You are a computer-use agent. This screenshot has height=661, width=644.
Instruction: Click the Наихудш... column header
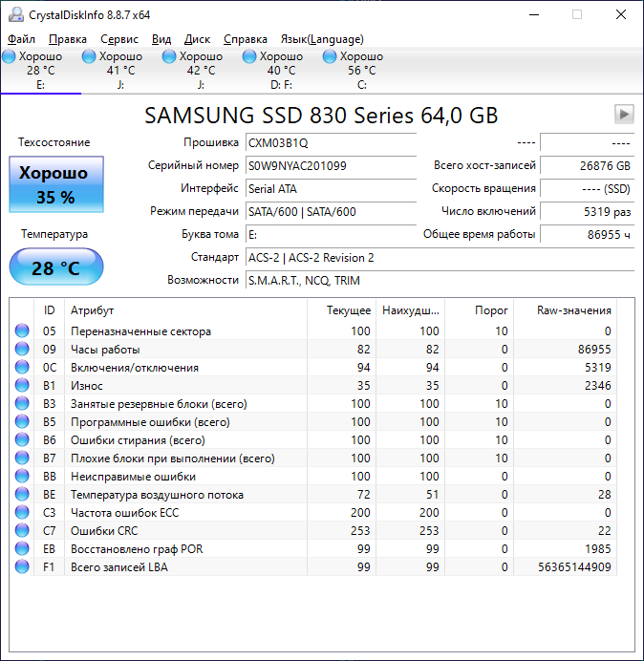410,310
